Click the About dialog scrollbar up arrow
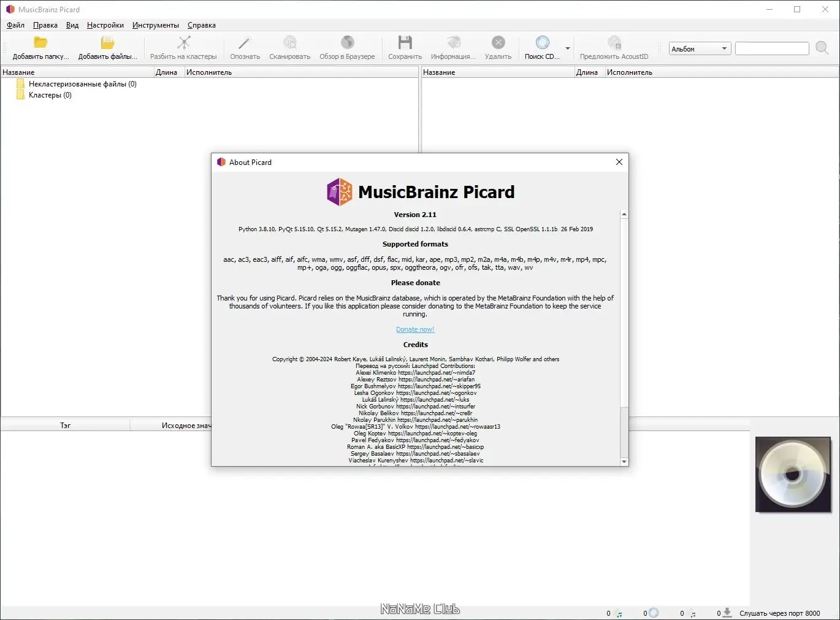This screenshot has width=840, height=620. [624, 215]
